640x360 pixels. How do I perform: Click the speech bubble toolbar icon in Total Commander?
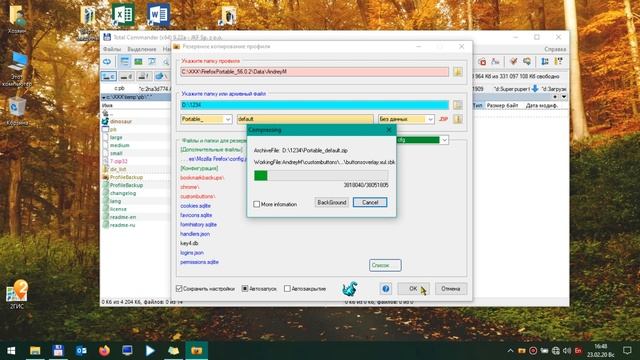coord(527,62)
